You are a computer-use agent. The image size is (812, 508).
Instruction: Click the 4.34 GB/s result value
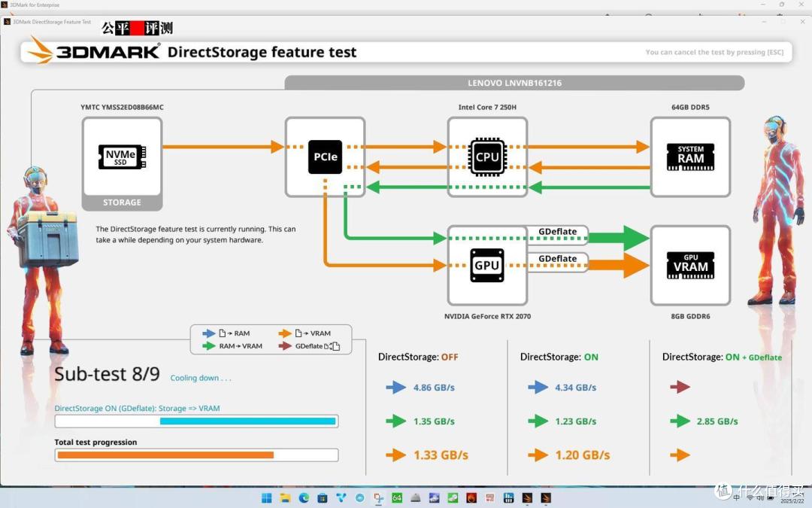point(575,388)
